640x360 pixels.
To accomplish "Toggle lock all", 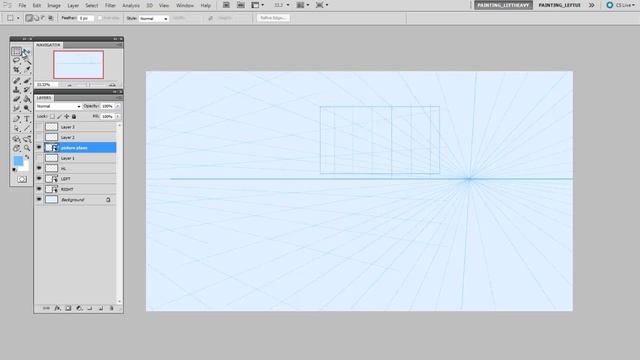I will click(74, 116).
